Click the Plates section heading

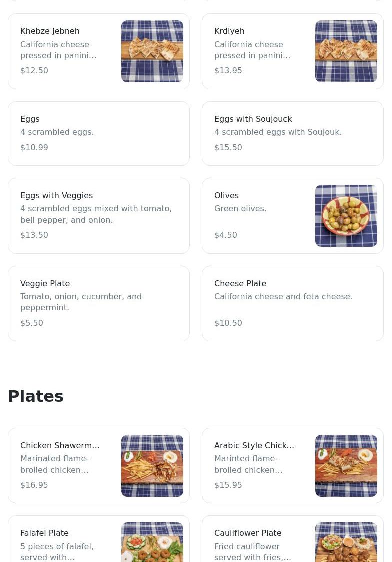click(x=36, y=396)
